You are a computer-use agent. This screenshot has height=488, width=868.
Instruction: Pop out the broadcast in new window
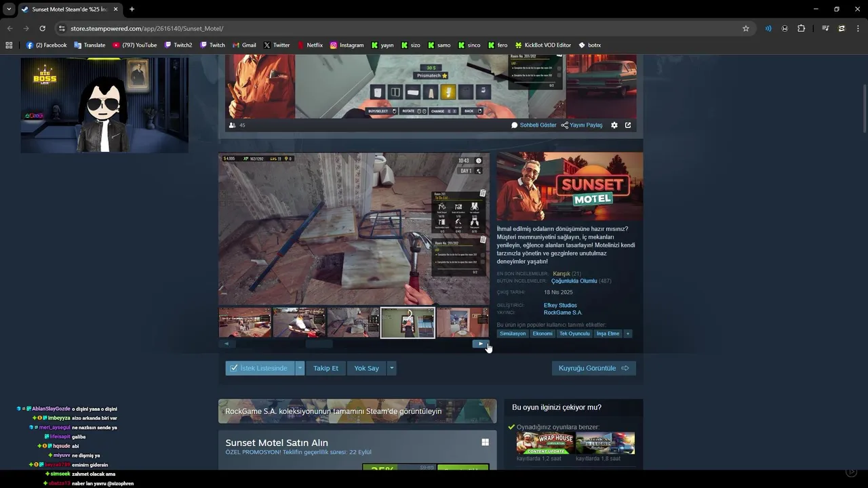[628, 125]
